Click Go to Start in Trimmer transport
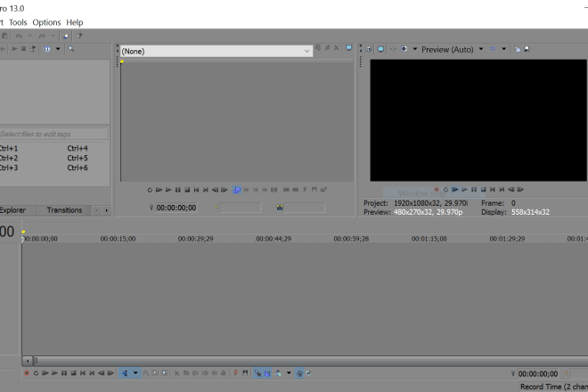The height and width of the screenshot is (392, 588). pos(196,190)
